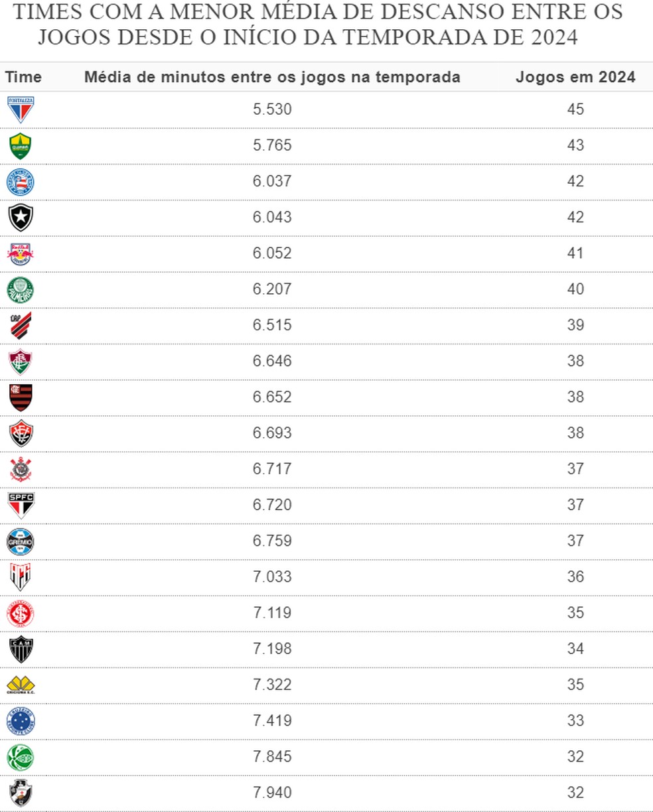Image resolution: width=653 pixels, height=812 pixels.
Task: Click the Cruzeiro team crest
Action: 21,721
